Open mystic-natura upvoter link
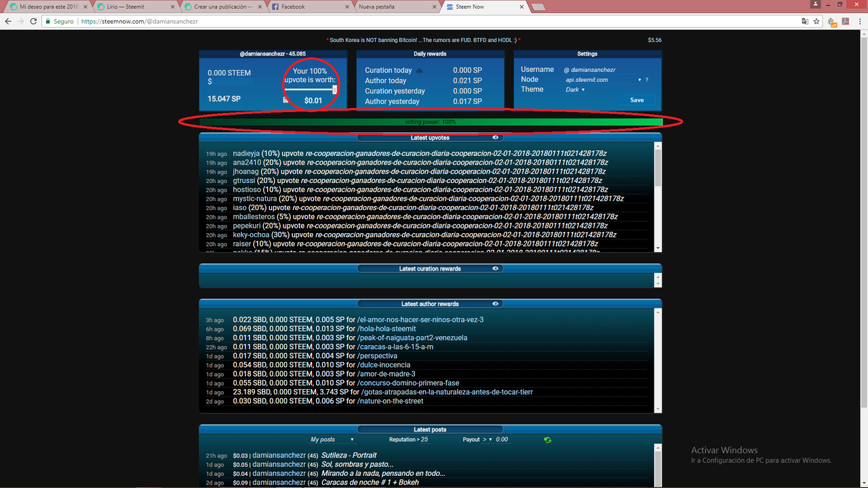Image resolution: width=868 pixels, height=488 pixels. [255, 199]
